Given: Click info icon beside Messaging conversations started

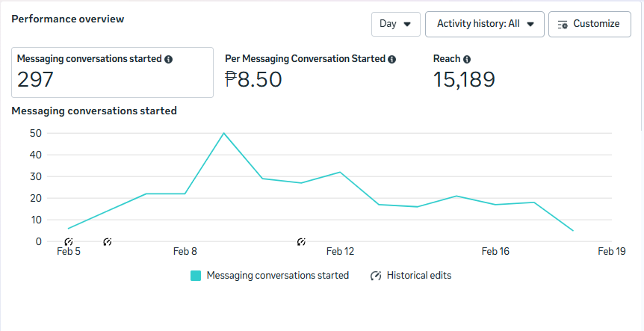Looking at the screenshot, I should tap(169, 59).
